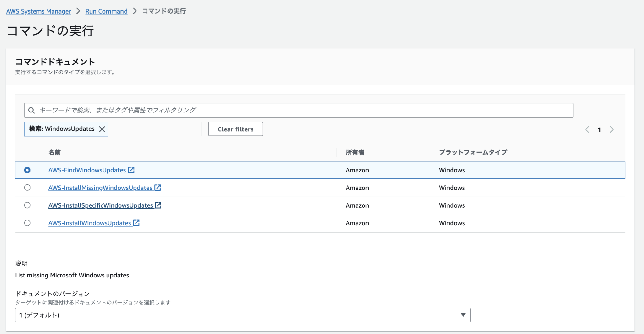Viewport: 644px width, 334px height.
Task: Select the AWS-InstallMissingWindowsUpdates radio button
Action: pyautogui.click(x=27, y=188)
